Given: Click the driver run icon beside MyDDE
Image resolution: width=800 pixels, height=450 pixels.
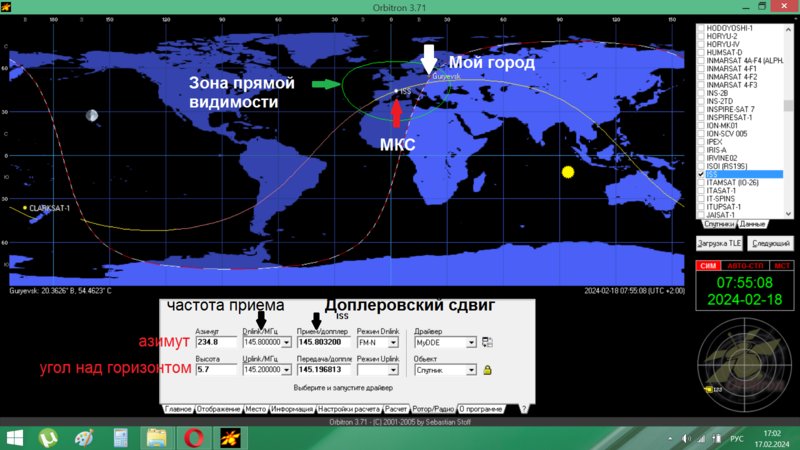Looking at the screenshot, I should pyautogui.click(x=487, y=342).
